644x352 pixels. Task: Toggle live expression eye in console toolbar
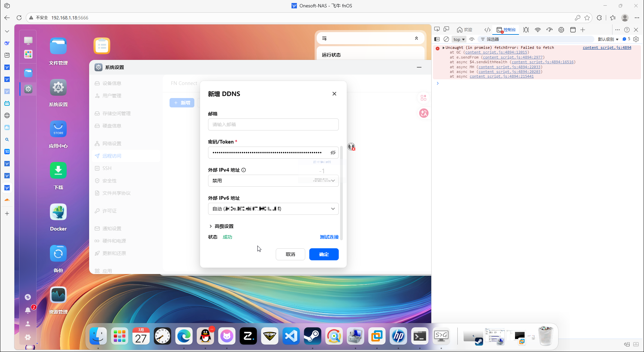click(472, 39)
